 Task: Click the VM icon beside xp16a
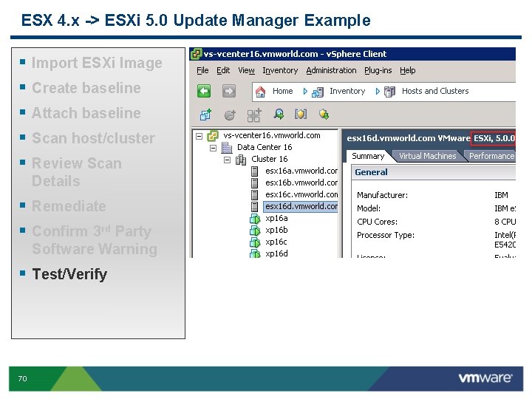point(255,219)
